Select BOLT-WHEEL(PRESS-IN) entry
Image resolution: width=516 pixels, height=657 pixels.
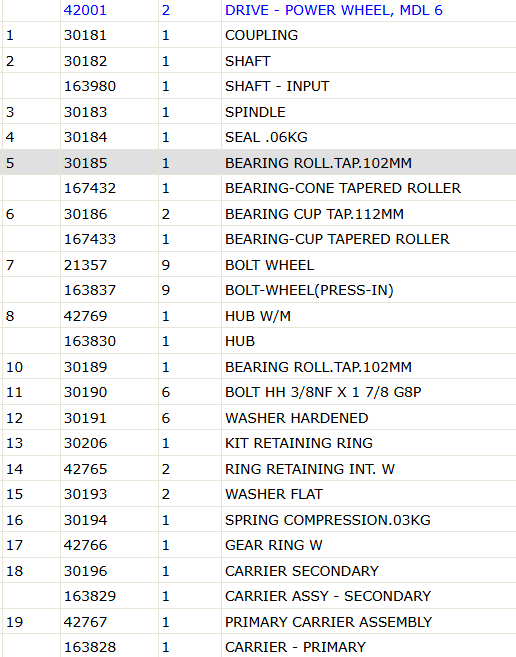[309, 290]
